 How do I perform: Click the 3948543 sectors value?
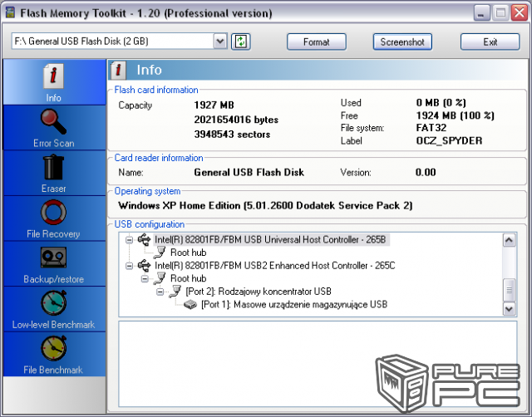tap(232, 135)
